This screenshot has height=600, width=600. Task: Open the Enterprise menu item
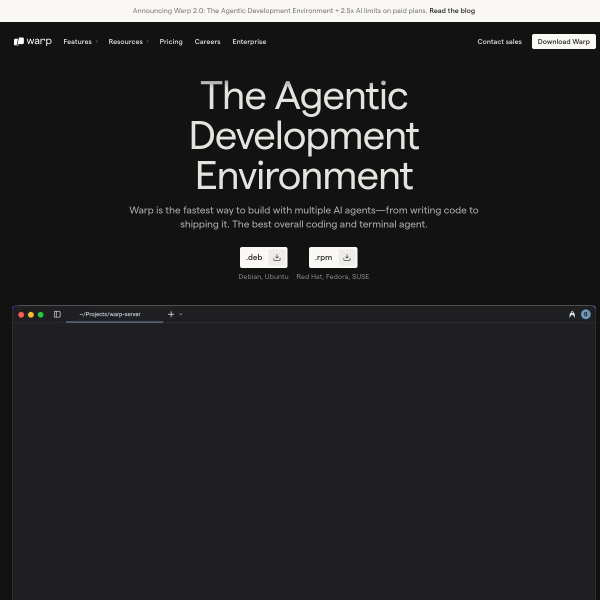click(x=249, y=42)
